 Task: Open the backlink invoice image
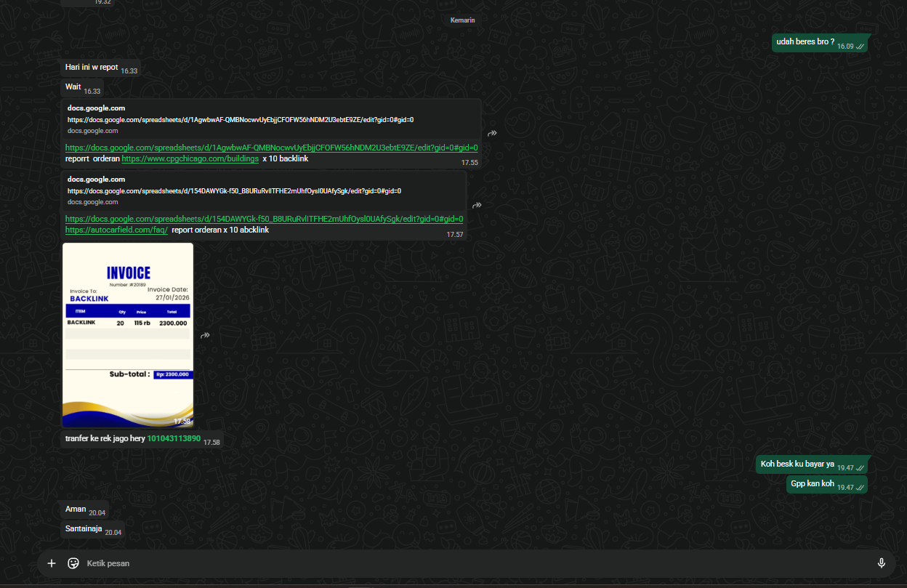(x=128, y=334)
